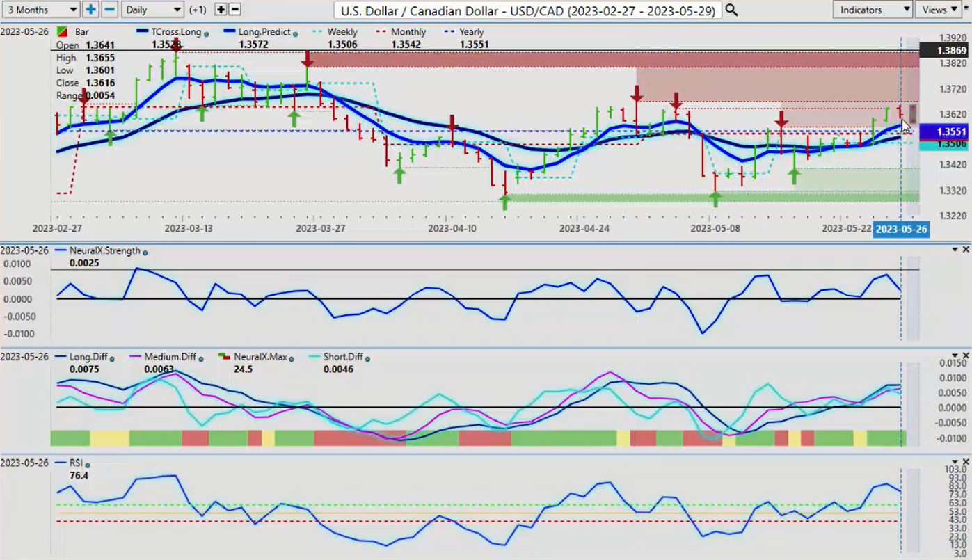Click the RSI value 76.4
This screenshot has height=560, width=972.
78,475
